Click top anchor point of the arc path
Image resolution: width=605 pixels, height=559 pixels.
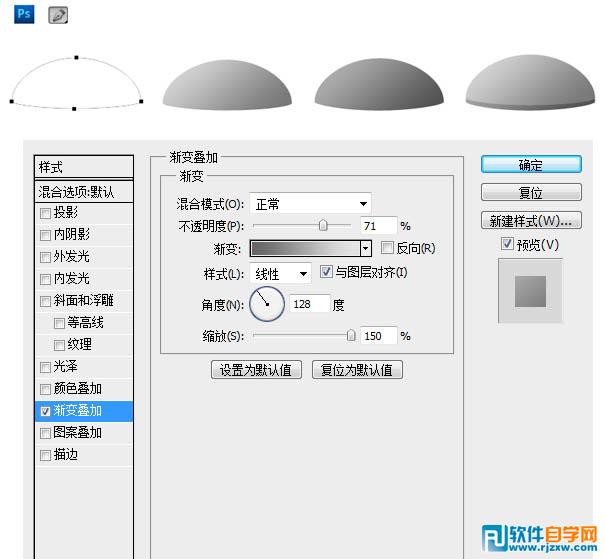click(76, 57)
